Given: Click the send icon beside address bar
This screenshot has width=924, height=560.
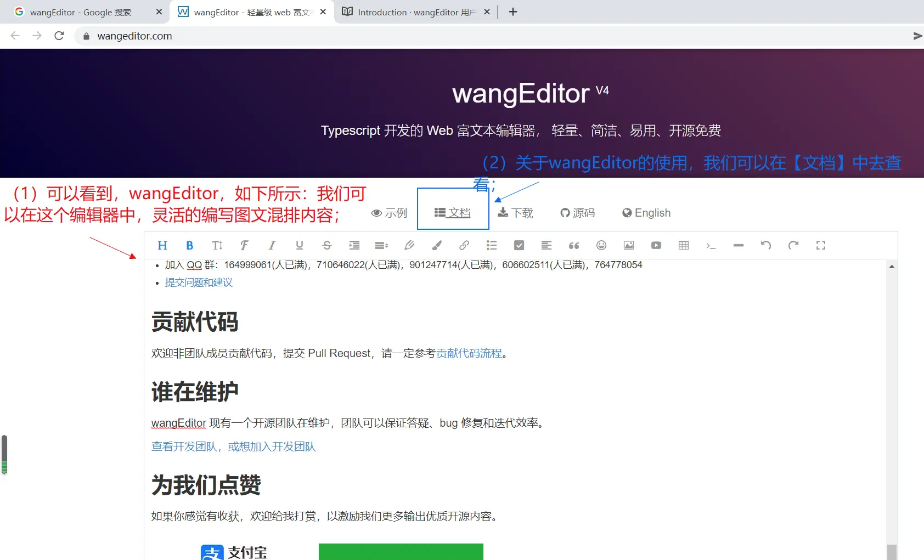Looking at the screenshot, I should (x=917, y=36).
